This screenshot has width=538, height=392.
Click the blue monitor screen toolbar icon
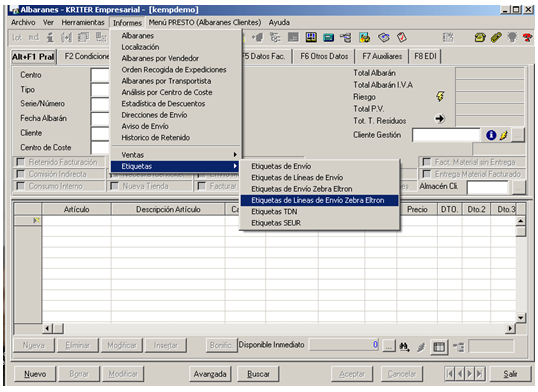(311, 37)
